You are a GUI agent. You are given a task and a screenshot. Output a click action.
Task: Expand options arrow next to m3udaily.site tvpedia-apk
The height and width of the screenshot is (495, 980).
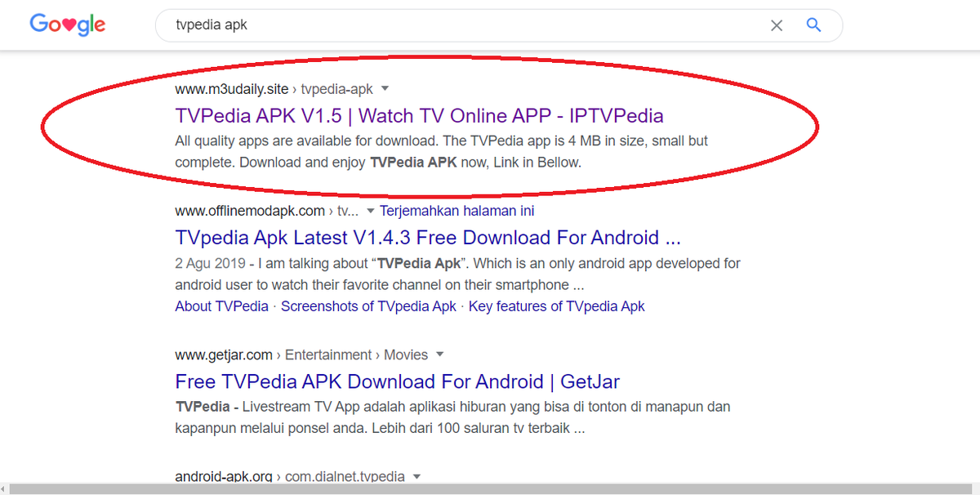(x=385, y=88)
